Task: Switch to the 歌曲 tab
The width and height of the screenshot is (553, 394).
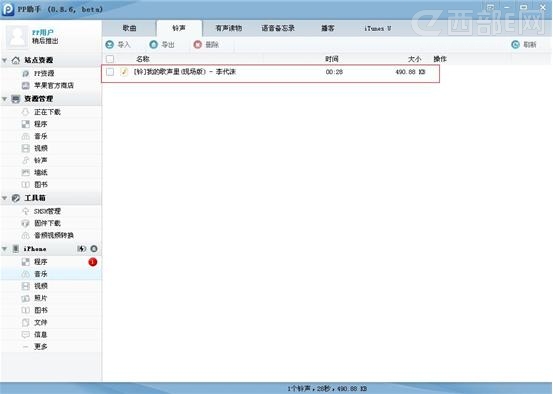Action: click(129, 28)
